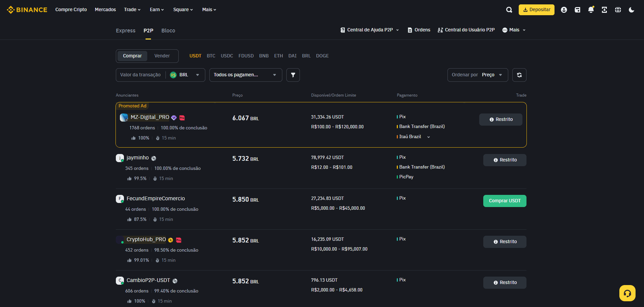The height and width of the screenshot is (307, 644).
Task: Select FDUSD coin tab
Action: (x=246, y=56)
